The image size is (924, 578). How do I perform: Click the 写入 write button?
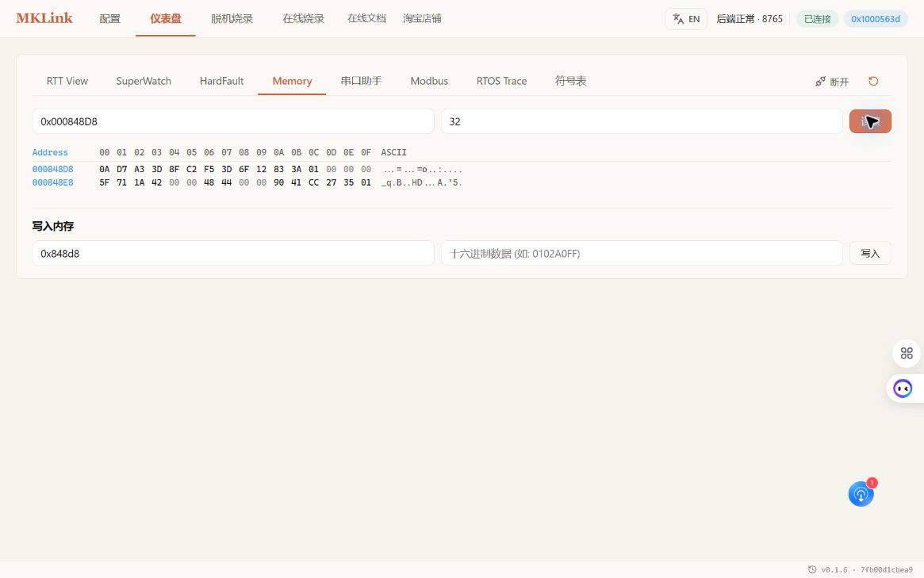pos(870,254)
